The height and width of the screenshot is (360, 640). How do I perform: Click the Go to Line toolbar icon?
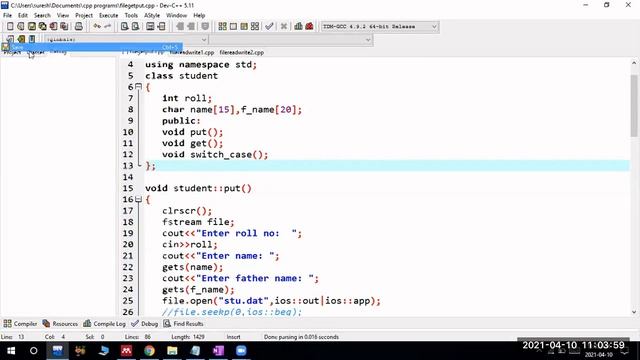161,27
